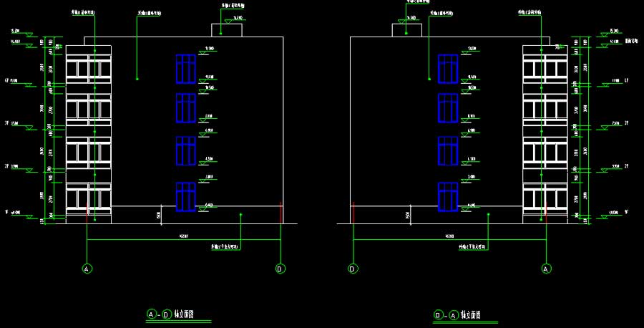
Task: Click base wall material note under D-A elevation
Action: [472, 247]
